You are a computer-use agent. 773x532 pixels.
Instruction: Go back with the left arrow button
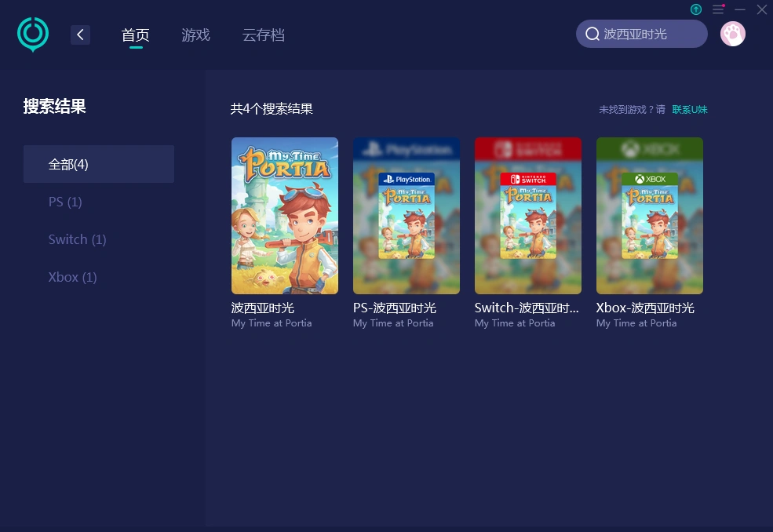(x=80, y=35)
